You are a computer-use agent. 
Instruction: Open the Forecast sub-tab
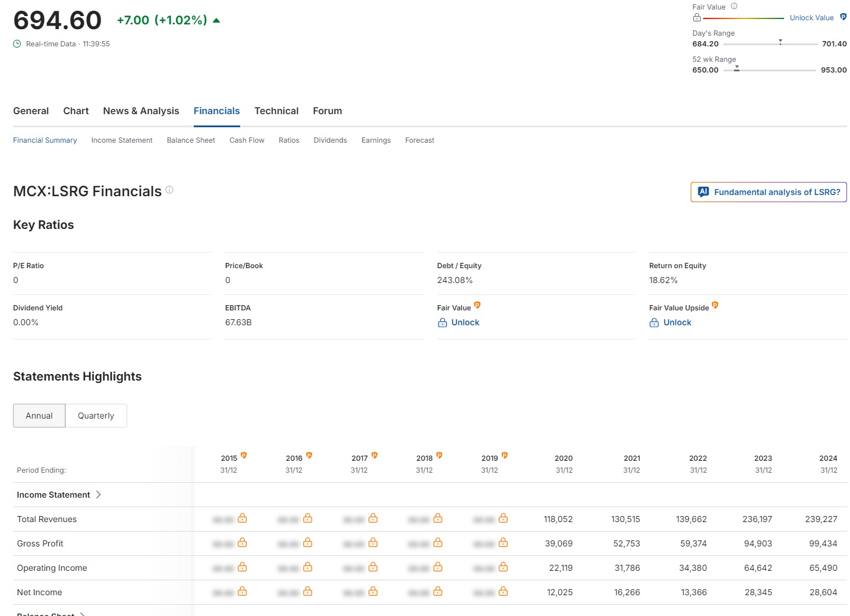coord(420,140)
